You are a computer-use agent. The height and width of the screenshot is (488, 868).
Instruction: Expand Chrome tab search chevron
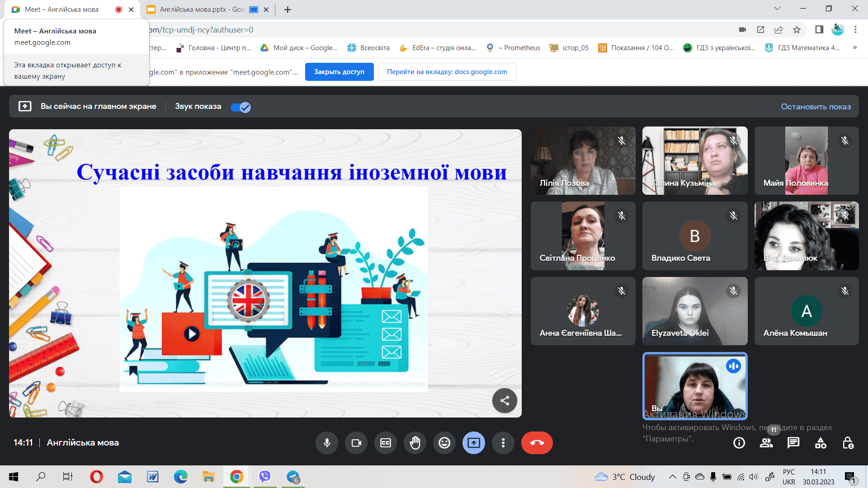[777, 9]
